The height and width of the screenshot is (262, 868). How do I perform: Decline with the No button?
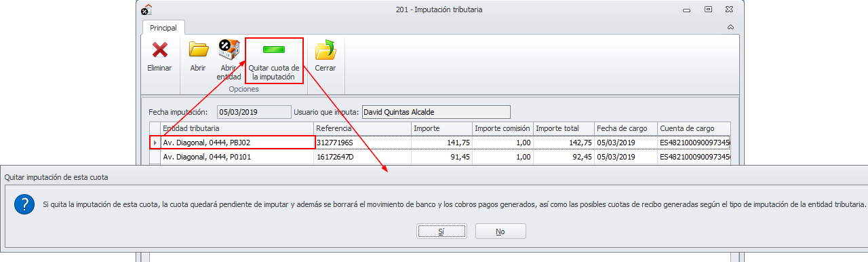point(500,231)
